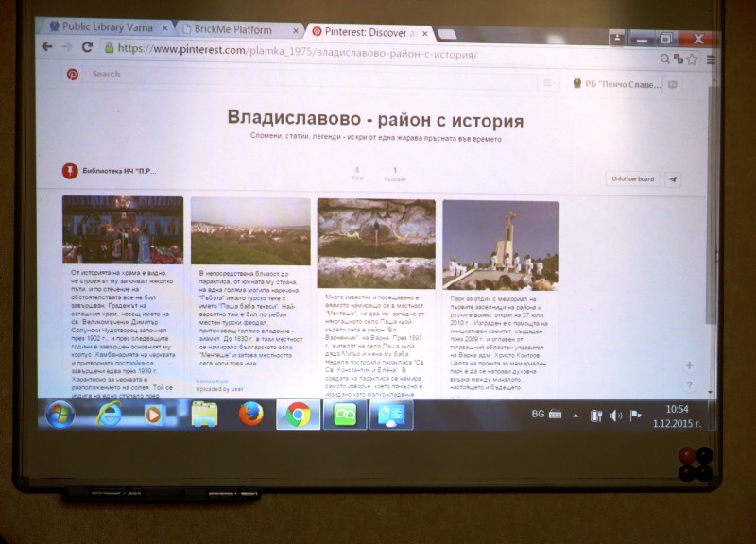Open the church interior pin thumbnail
The height and width of the screenshot is (544, 756).
[123, 229]
